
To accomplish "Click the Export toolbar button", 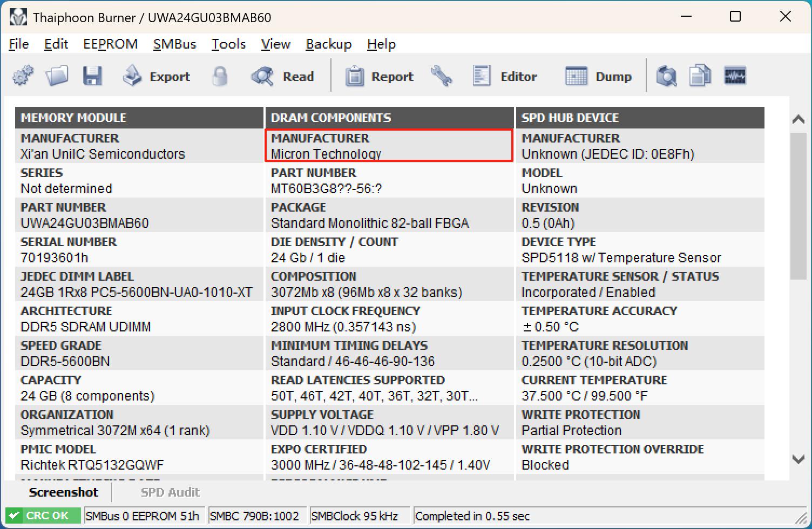I will (157, 76).
